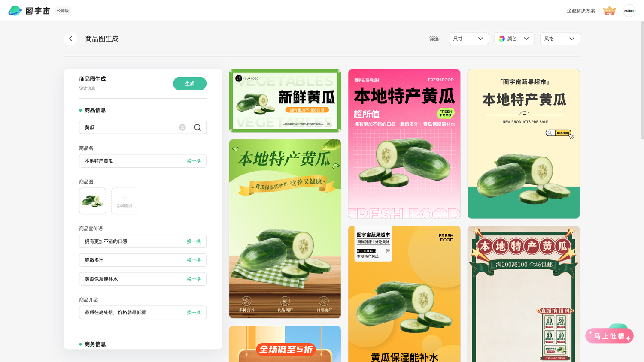Click 换一换 next to 本地特产黄瓜
The image size is (644, 362).
(x=194, y=161)
